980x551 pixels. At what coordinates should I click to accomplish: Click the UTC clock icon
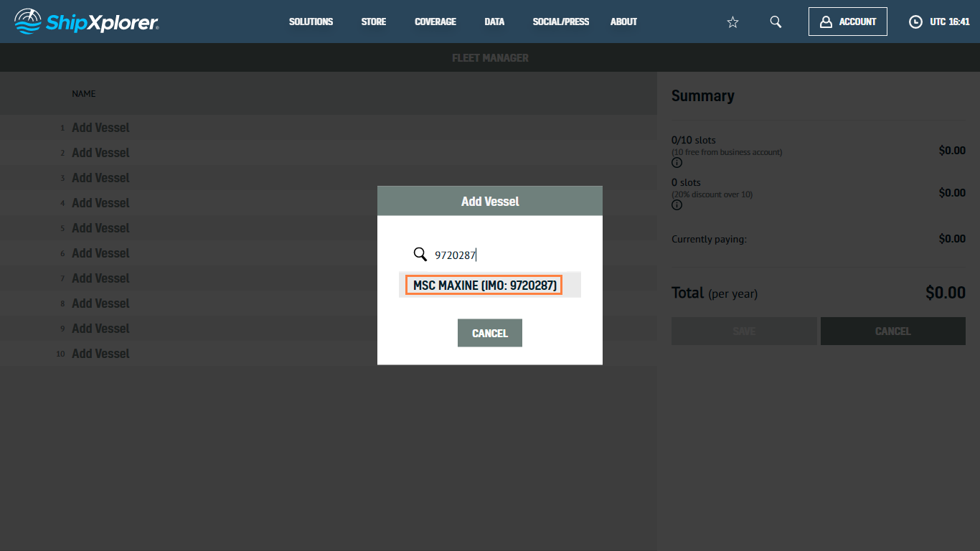tap(915, 22)
